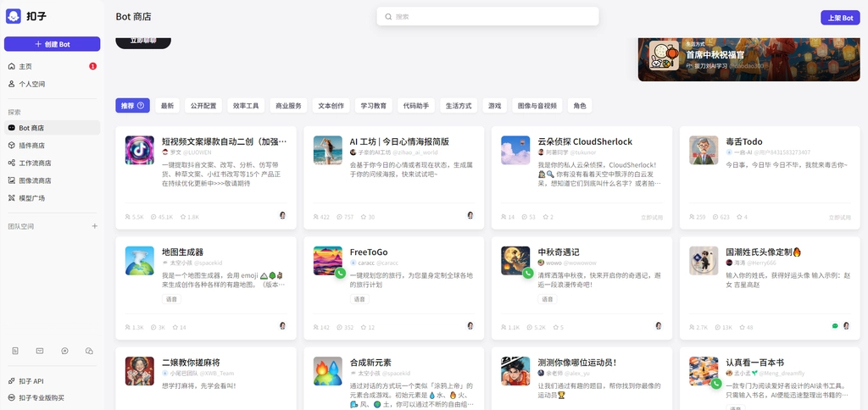
Task: Open the 中秋奇遇记 card title
Action: coord(559,252)
